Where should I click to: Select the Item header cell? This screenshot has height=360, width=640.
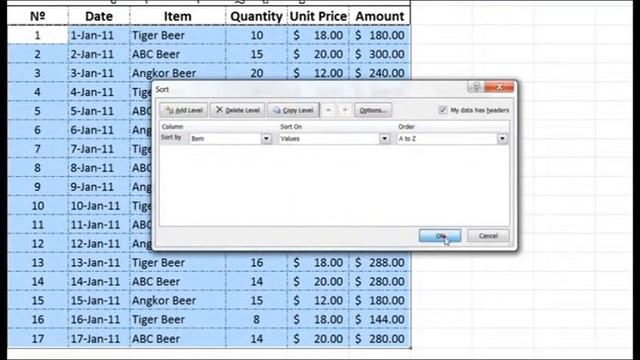[178, 16]
